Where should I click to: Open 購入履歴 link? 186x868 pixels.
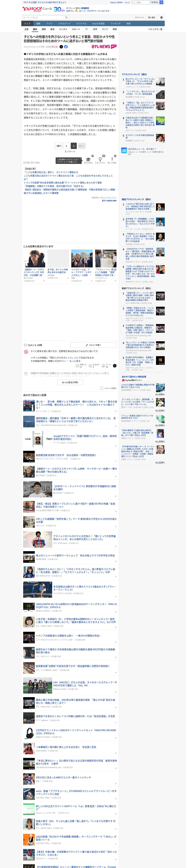tap(152, 18)
